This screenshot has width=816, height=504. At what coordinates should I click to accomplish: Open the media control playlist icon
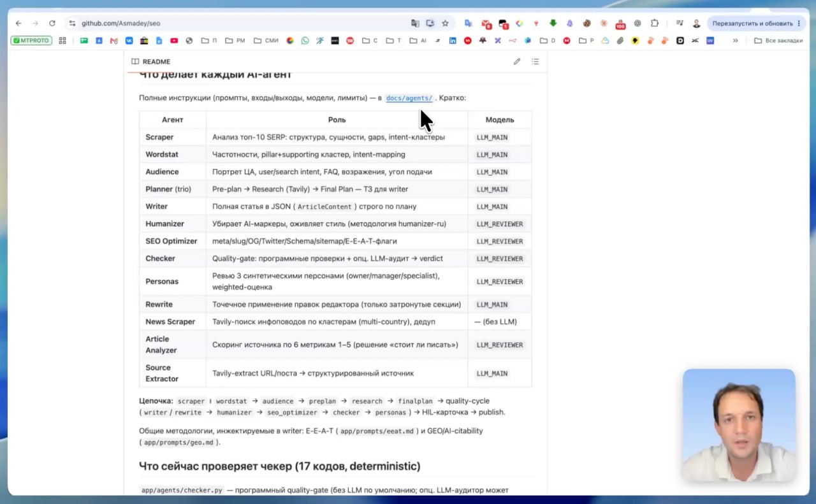(x=681, y=23)
